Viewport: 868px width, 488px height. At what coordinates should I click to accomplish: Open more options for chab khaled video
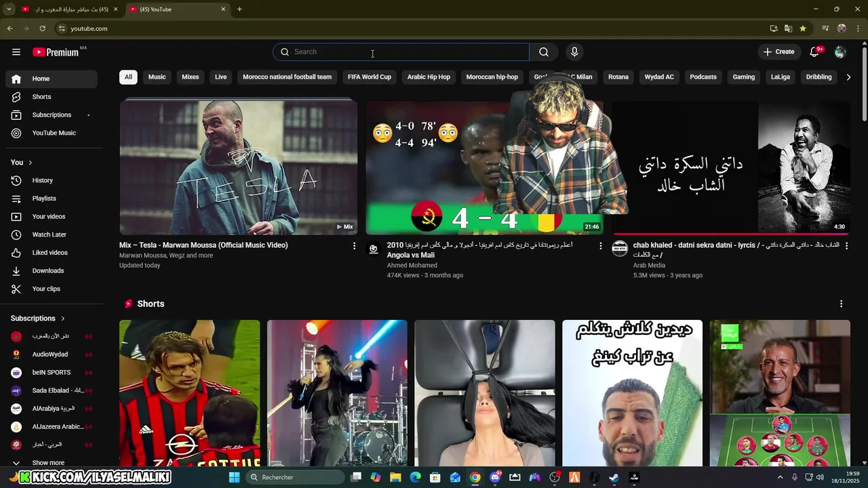point(846,246)
